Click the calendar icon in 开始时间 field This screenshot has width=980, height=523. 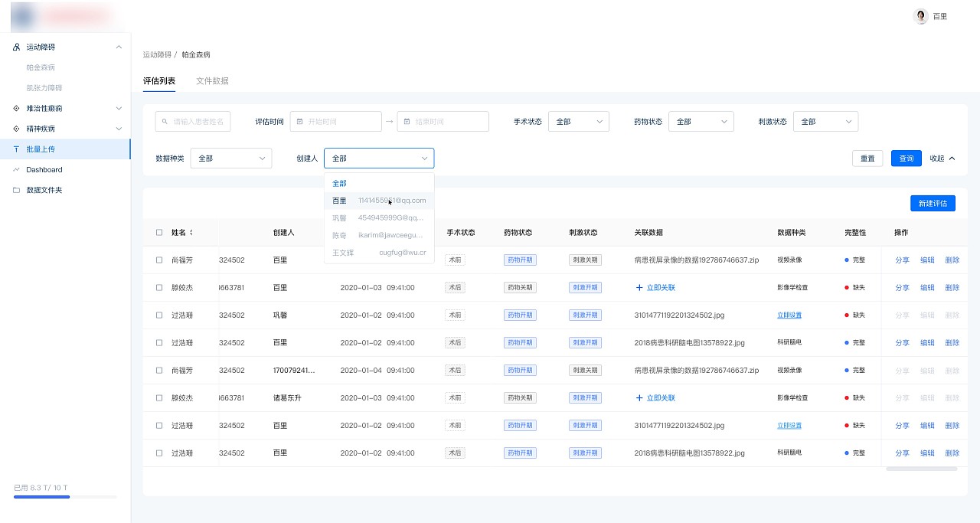tap(300, 122)
